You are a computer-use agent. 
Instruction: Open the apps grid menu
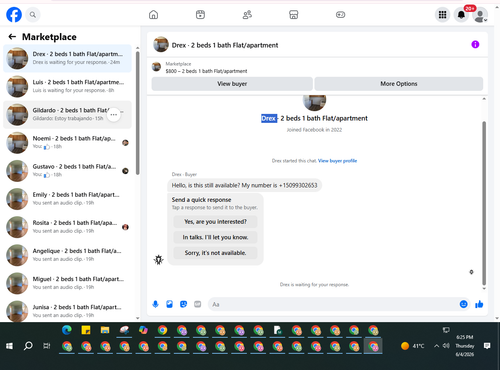442,15
